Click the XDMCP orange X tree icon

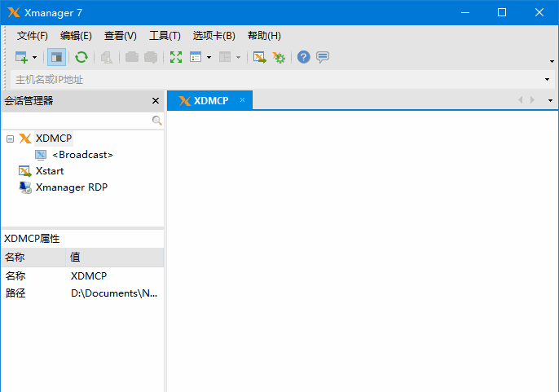coord(25,139)
